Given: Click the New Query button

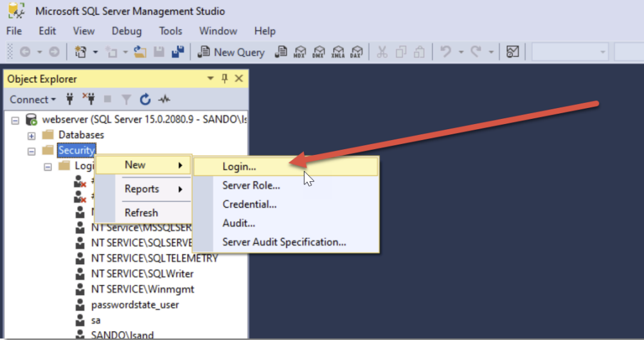Looking at the screenshot, I should 231,52.
